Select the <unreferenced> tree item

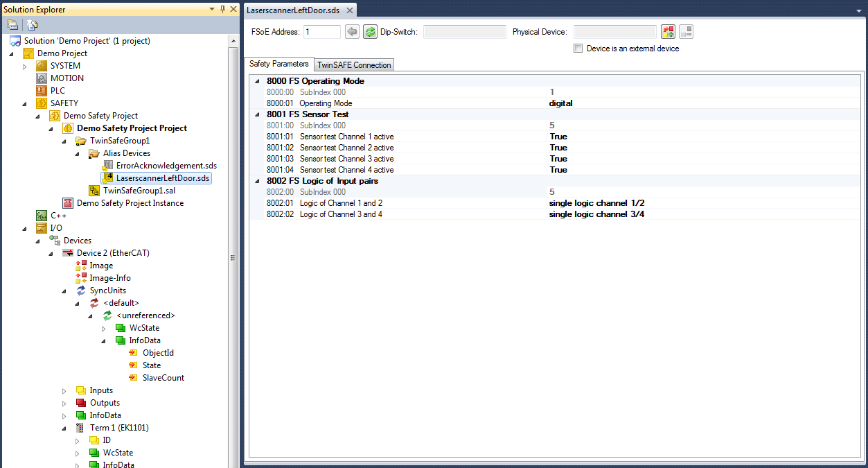tap(145, 315)
